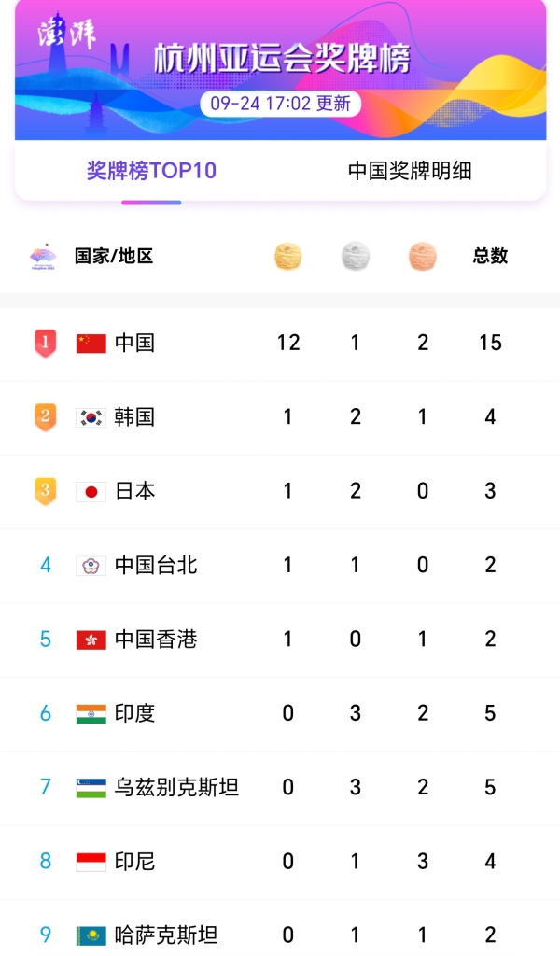Switch to 奖牌榜TOP10 tab

click(x=151, y=171)
